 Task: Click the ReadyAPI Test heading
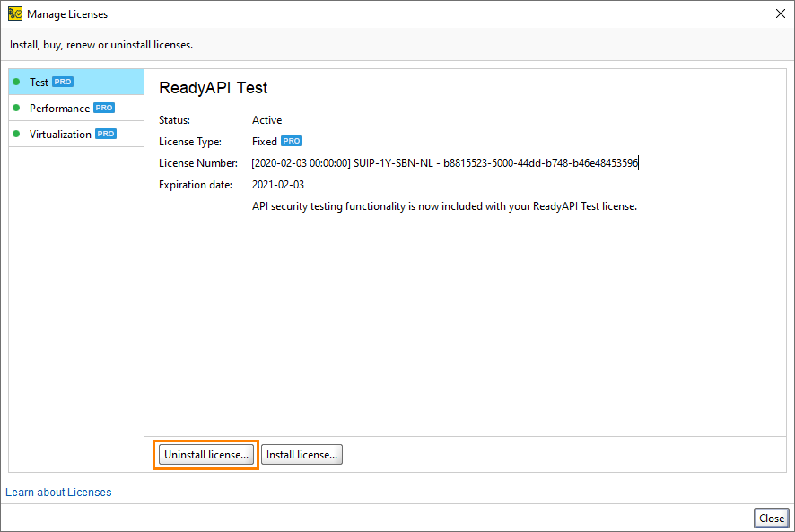(213, 88)
